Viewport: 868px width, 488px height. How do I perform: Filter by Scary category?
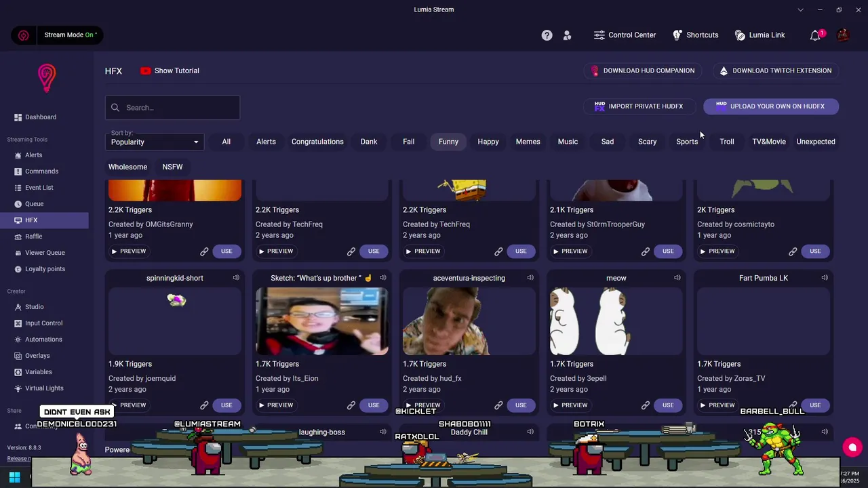click(x=648, y=142)
